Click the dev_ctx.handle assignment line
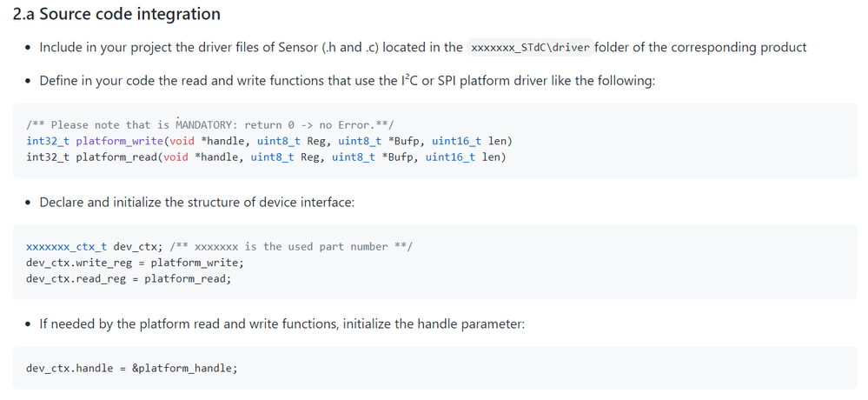The height and width of the screenshot is (400, 868). pos(132,368)
